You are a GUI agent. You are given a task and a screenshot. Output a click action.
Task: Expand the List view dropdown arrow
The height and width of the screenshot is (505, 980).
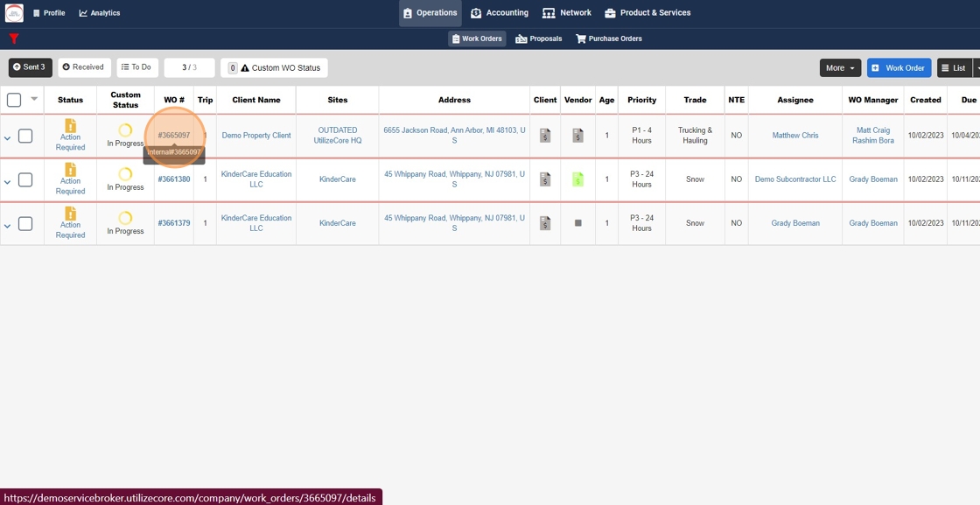point(976,67)
